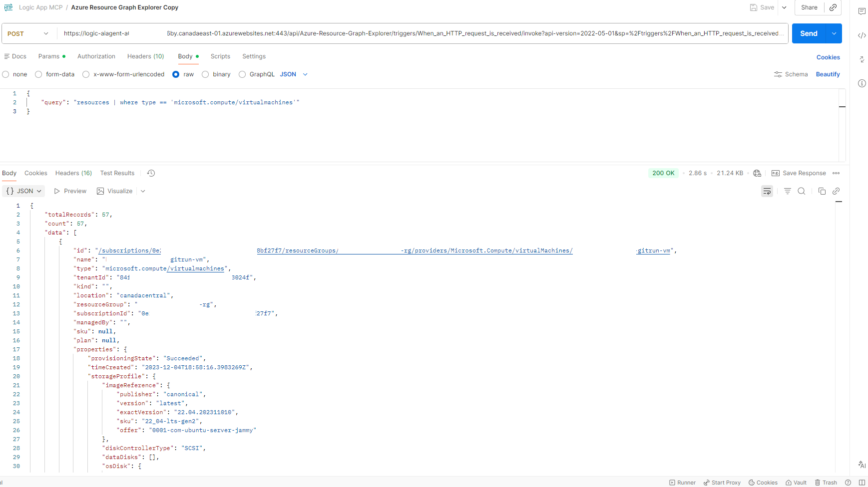Select the form-data body type

(38, 74)
